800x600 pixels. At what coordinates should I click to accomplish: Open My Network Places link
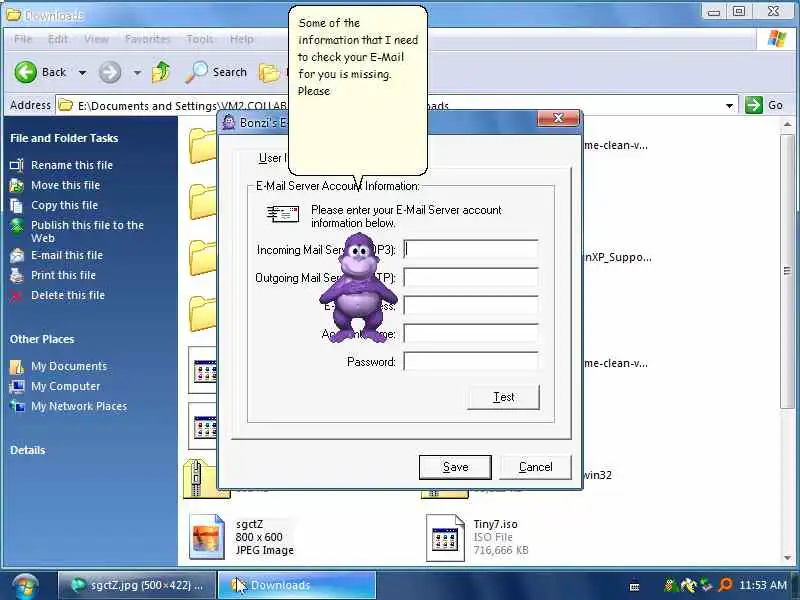tap(79, 406)
